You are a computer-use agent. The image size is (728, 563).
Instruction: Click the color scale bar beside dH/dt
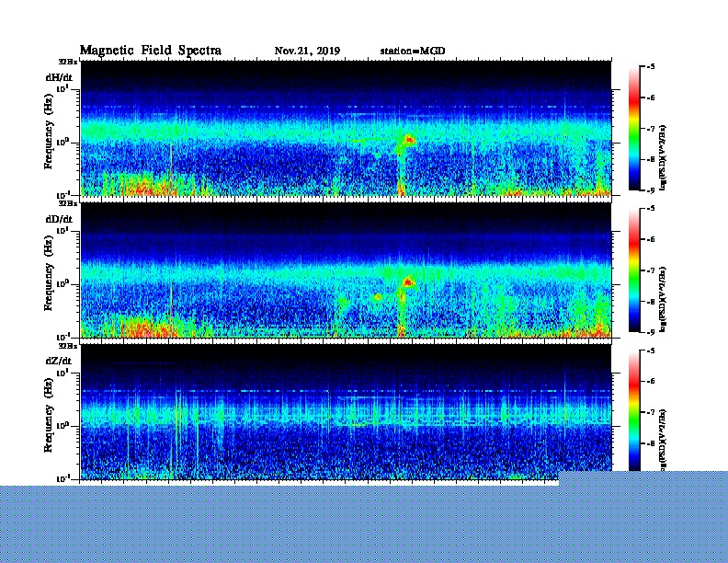point(634,129)
